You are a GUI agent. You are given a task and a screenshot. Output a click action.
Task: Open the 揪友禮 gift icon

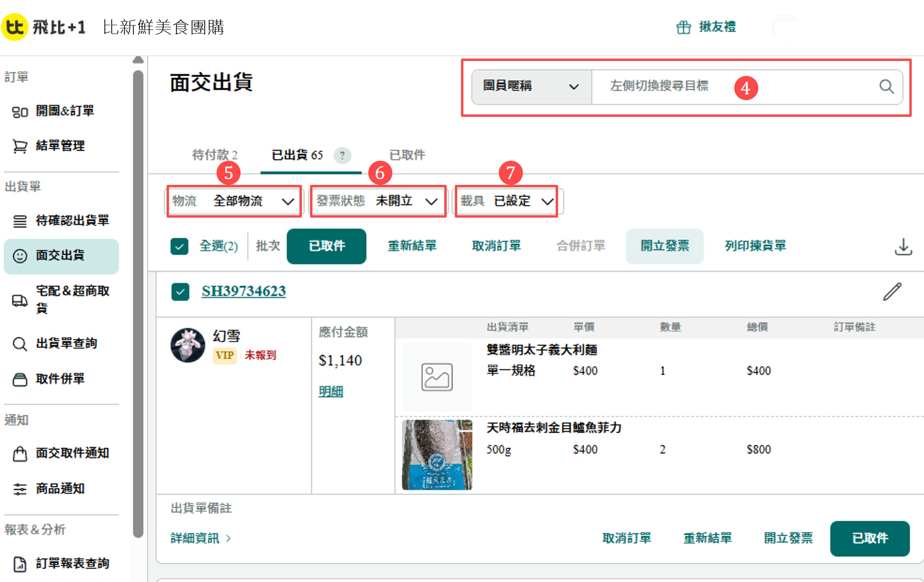pyautogui.click(x=683, y=27)
